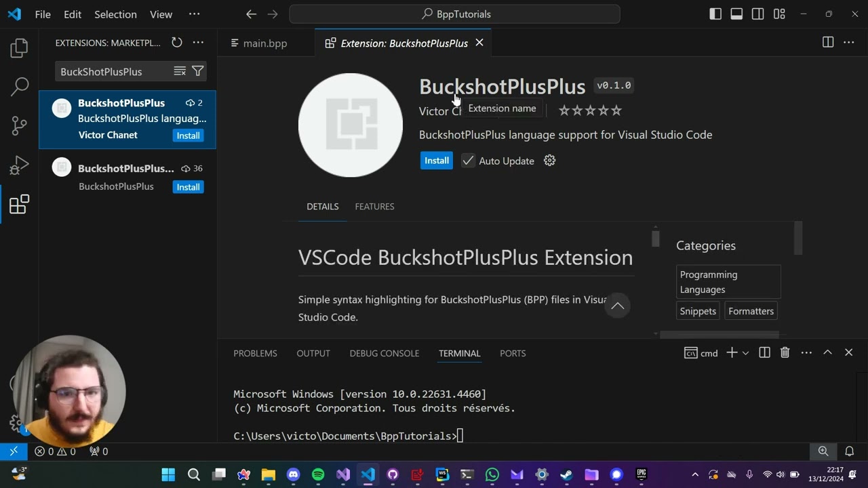The image size is (868, 488).
Task: Maximize the panel size with chevron
Action: click(827, 352)
